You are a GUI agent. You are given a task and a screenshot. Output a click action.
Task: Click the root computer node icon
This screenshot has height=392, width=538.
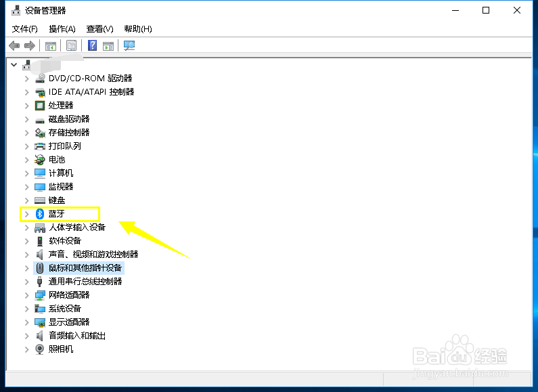(26, 64)
